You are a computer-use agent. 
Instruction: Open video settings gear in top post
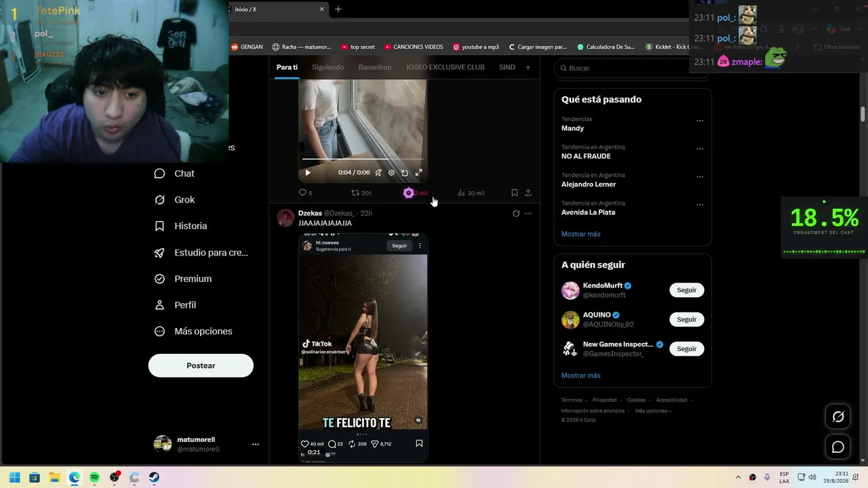[391, 173]
